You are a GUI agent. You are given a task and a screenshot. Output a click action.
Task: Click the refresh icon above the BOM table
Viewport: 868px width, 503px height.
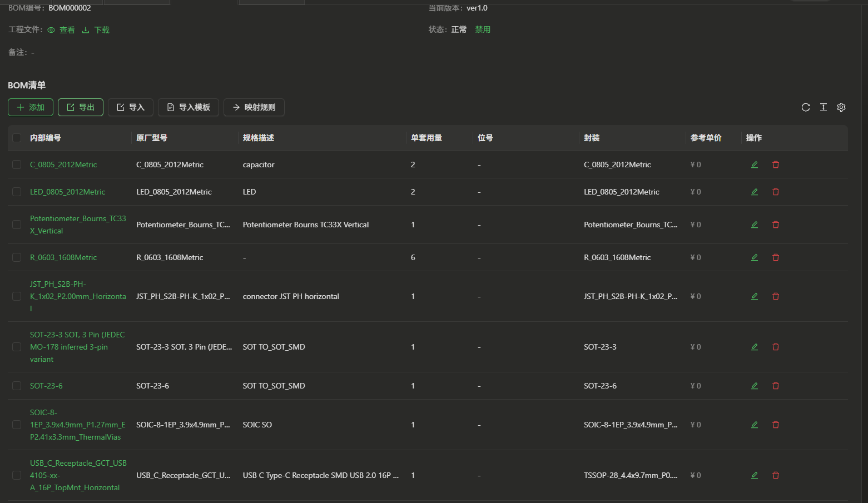point(805,107)
